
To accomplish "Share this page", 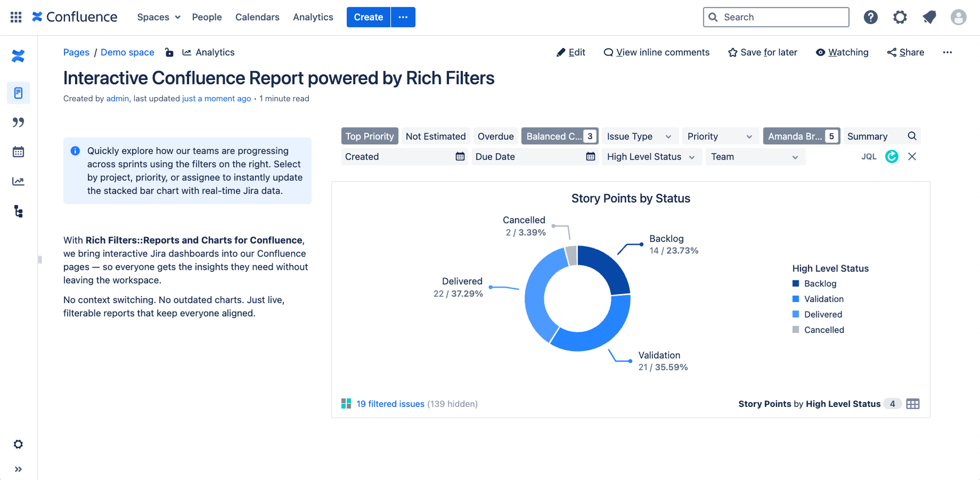I will click(x=906, y=52).
